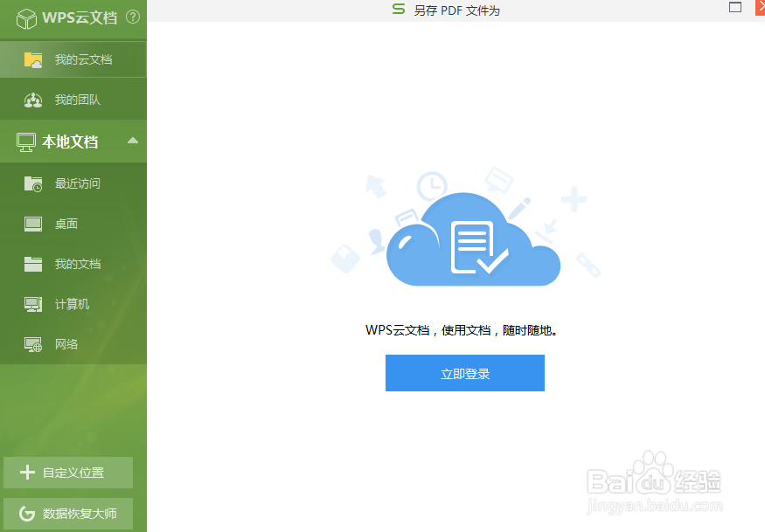Click the network globe icon beside 网络

(33, 345)
